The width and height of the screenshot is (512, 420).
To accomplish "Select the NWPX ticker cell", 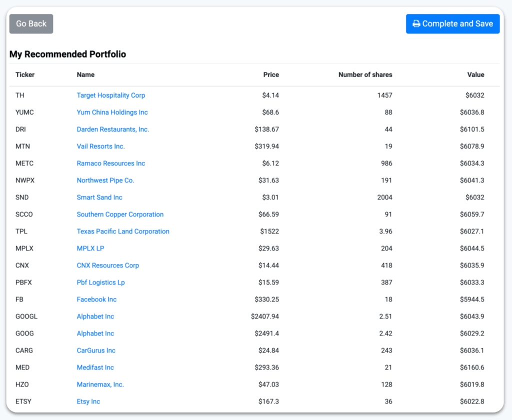I will click(25, 180).
